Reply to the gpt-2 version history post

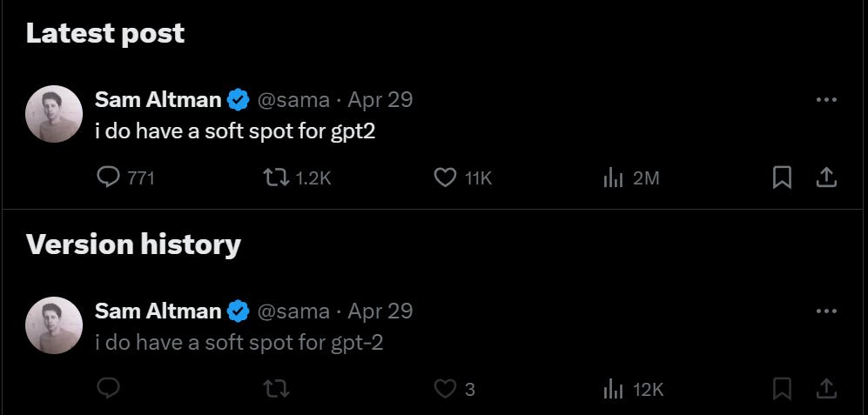(x=109, y=389)
